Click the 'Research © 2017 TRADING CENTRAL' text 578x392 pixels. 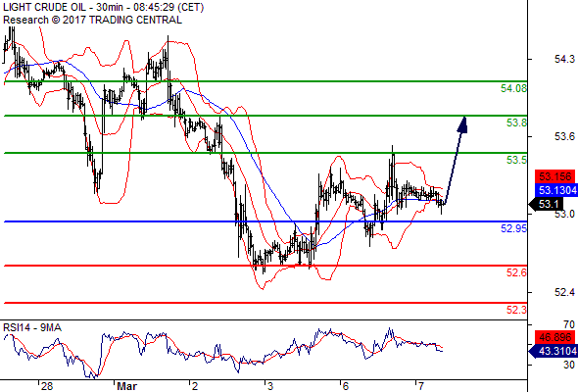[92, 20]
